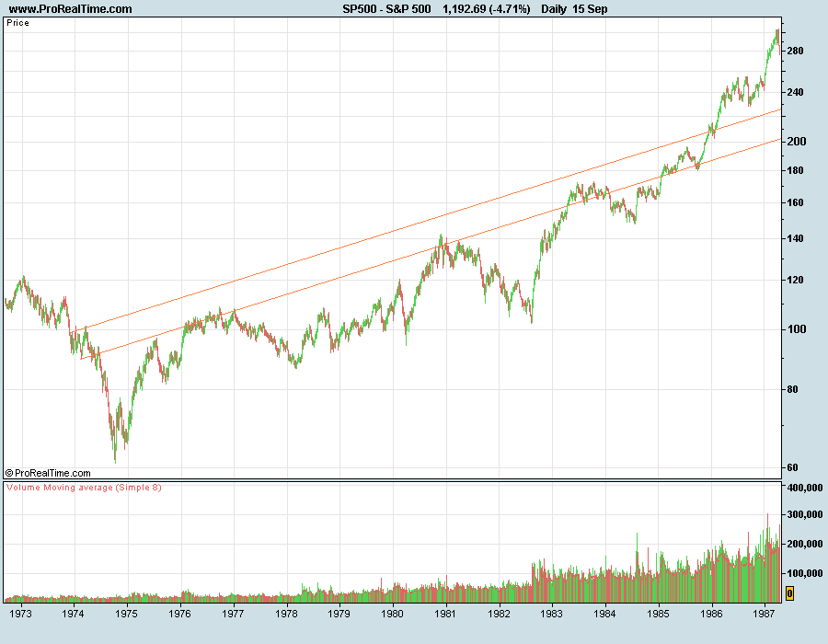Click the 80 price axis label
Screen dimensions: 828x644
coord(793,389)
